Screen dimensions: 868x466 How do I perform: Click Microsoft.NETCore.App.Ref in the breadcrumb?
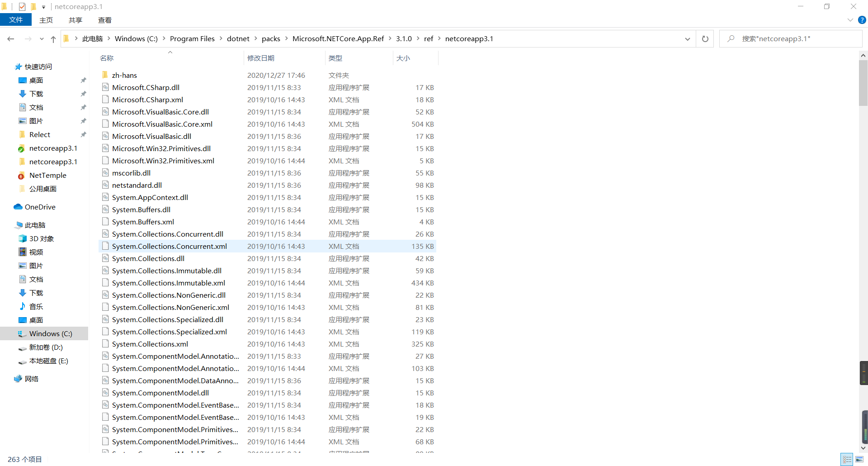(x=338, y=39)
